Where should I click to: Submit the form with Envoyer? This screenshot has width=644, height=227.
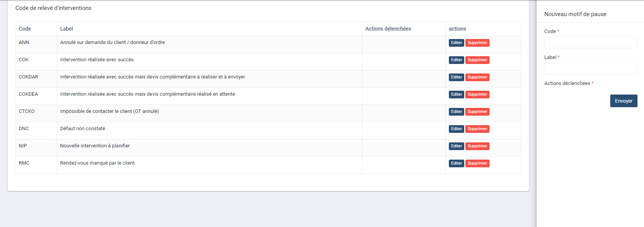623,101
